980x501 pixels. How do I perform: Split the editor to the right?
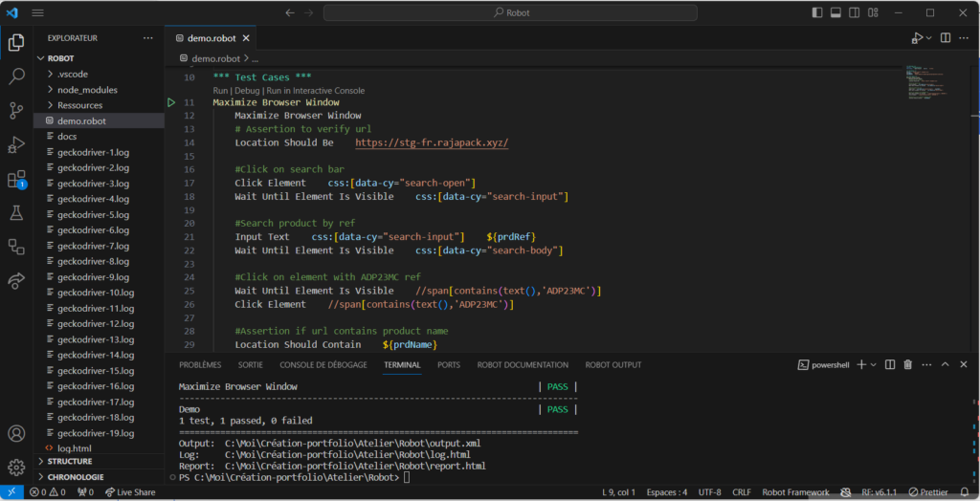[x=946, y=38]
